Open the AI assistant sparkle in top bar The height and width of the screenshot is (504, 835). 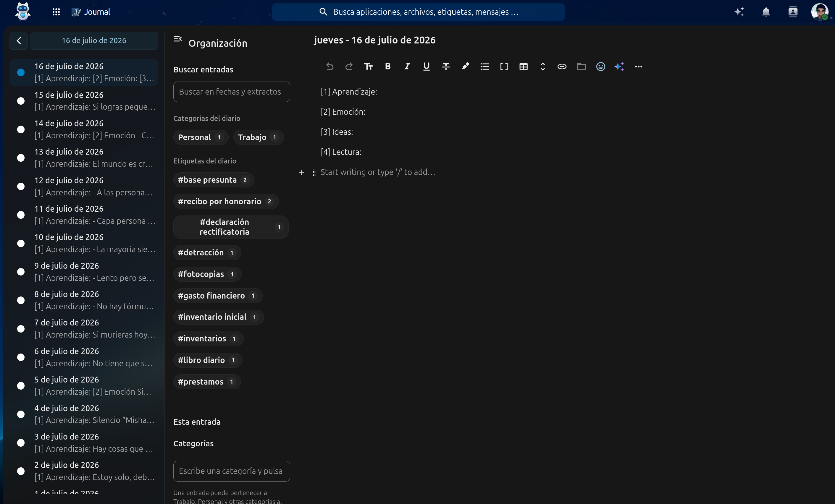point(739,12)
